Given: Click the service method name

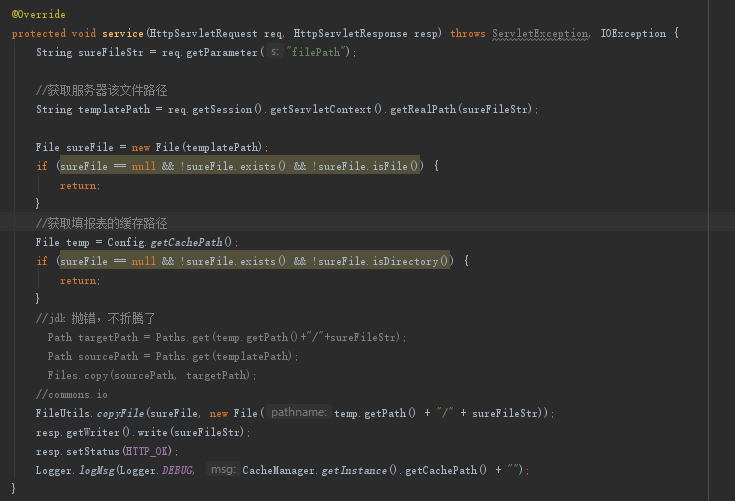Looking at the screenshot, I should (123, 33).
